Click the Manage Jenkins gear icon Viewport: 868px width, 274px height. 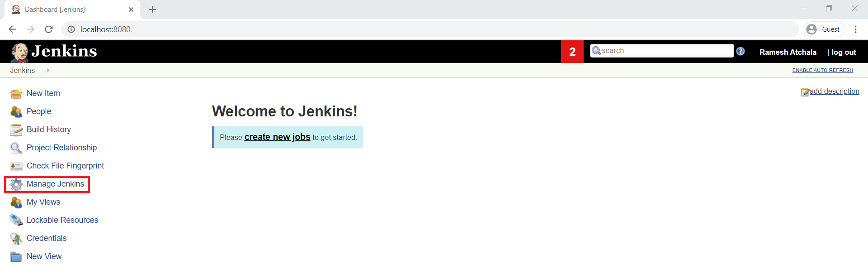click(16, 184)
